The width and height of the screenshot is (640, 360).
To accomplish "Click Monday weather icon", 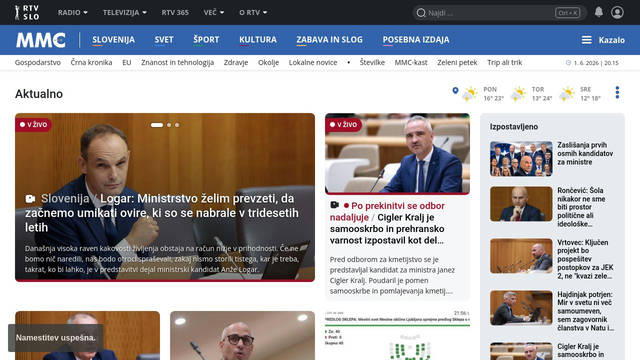I will pos(470,94).
